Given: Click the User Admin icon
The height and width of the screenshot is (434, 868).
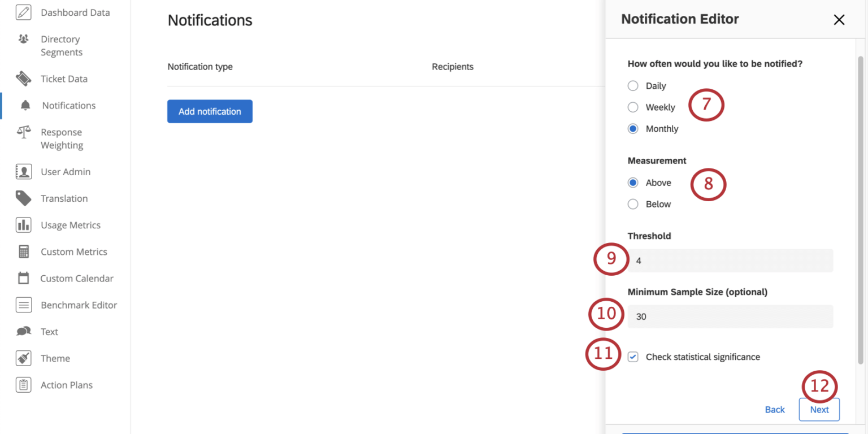Looking at the screenshot, I should (x=23, y=171).
